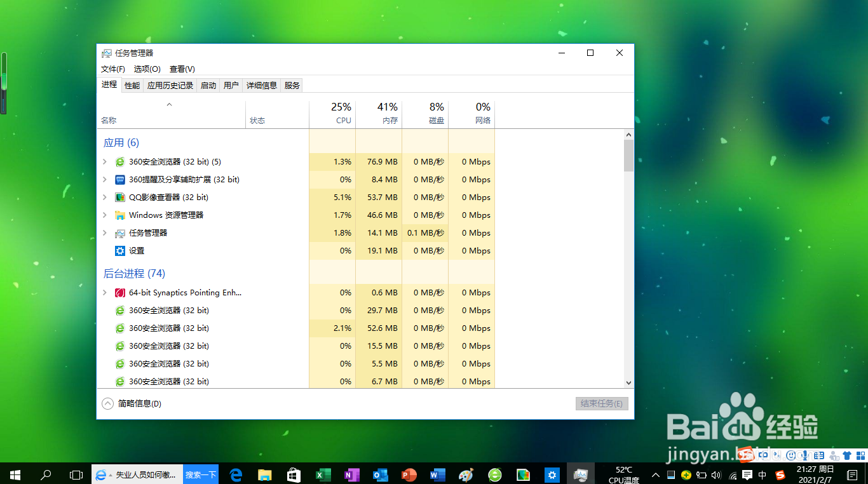Switch to the 详细信息 tab
868x484 pixels.
tap(262, 86)
